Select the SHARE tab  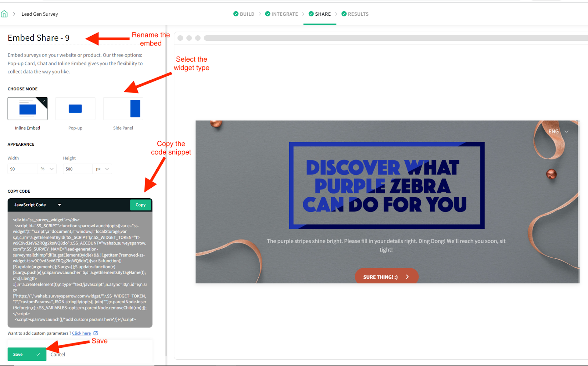point(320,14)
